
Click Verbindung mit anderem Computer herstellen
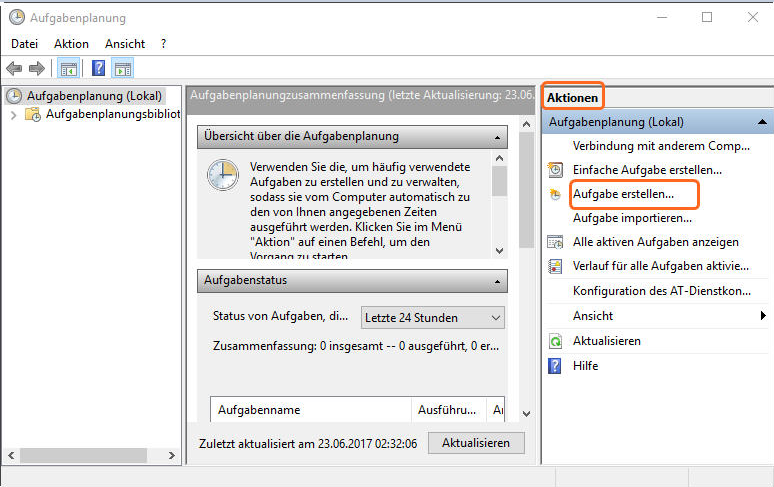pyautogui.click(x=661, y=146)
